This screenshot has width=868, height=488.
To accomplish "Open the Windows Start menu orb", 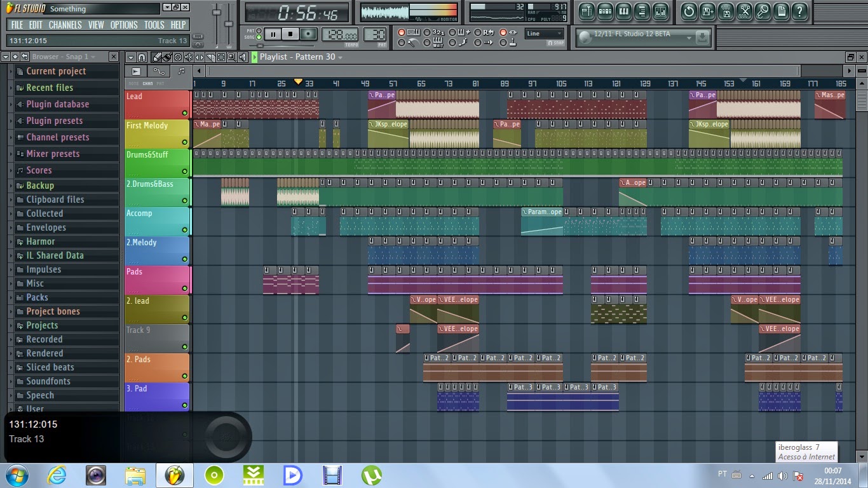I will pyautogui.click(x=17, y=475).
